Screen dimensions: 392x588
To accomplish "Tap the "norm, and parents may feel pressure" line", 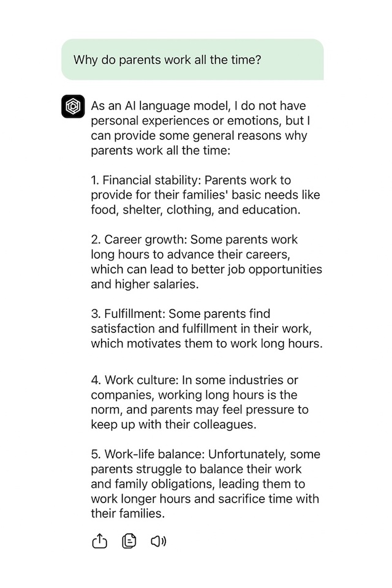I will 200,410.
